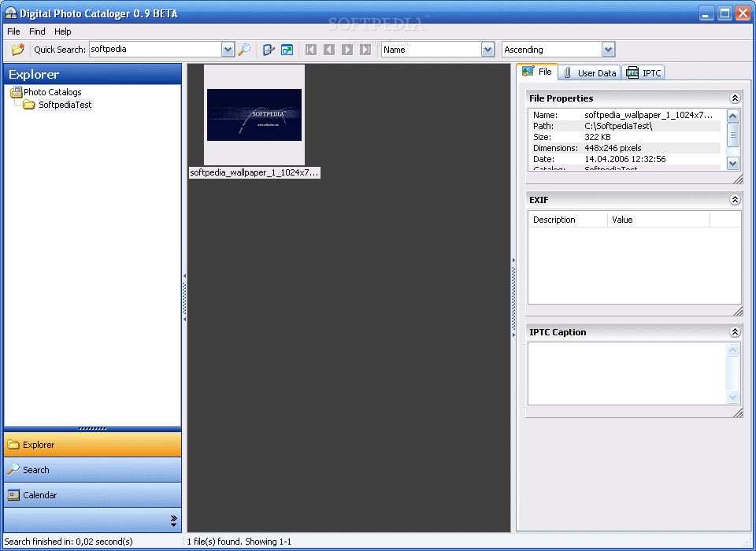
Task: Click inside the IPTC Caption text box
Action: 627,373
